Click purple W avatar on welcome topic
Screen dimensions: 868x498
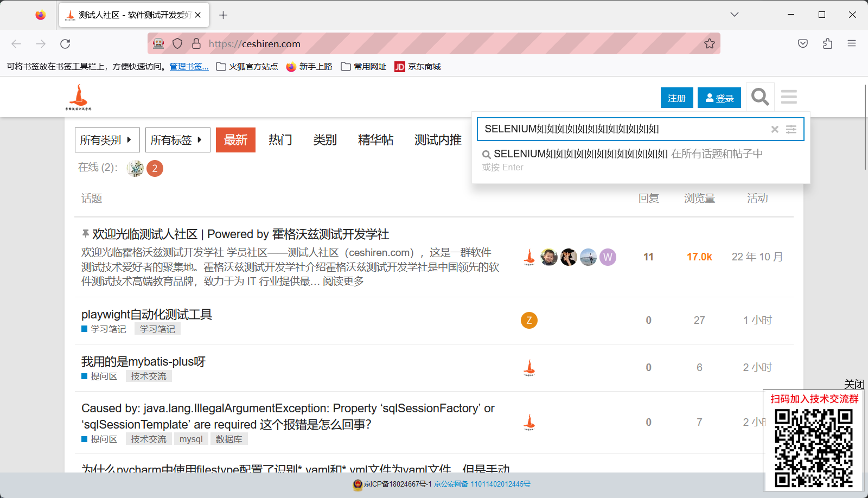click(608, 257)
